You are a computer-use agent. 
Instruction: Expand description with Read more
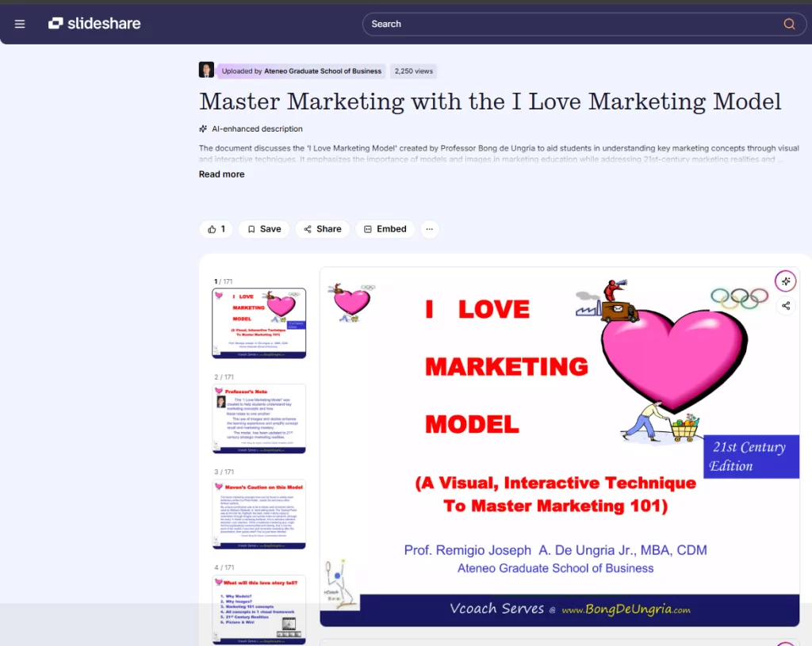pyautogui.click(x=221, y=174)
